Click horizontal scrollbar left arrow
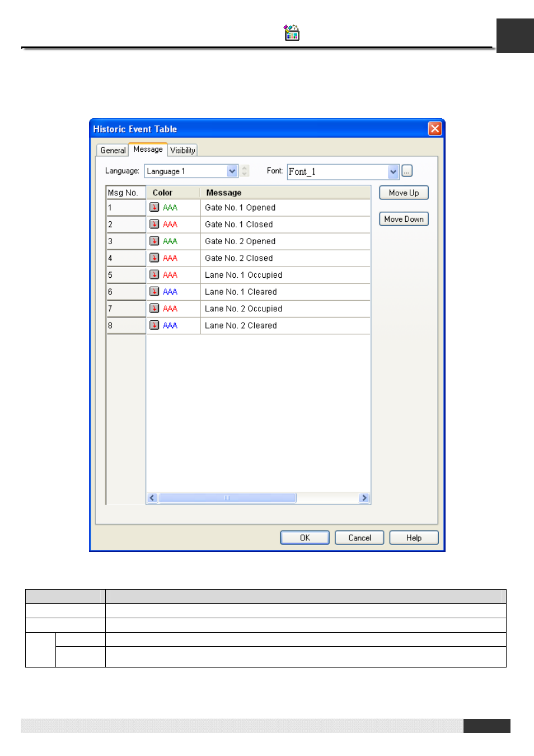The image size is (534, 756). [152, 498]
